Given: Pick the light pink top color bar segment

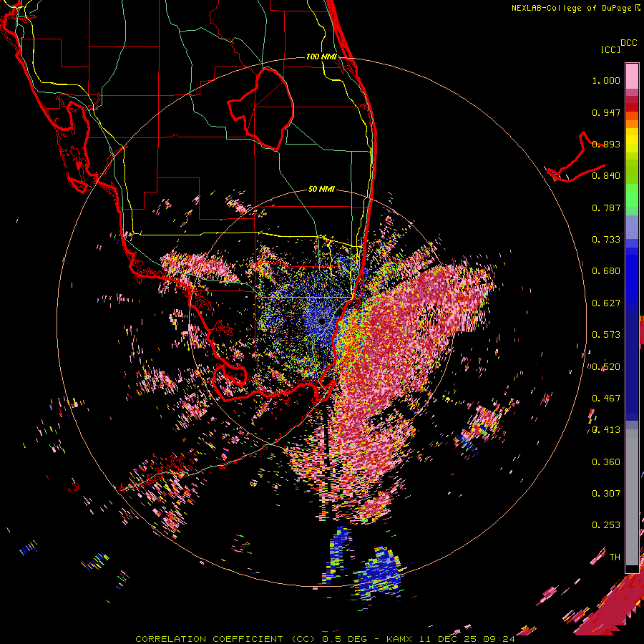Looking at the screenshot, I should point(632,76).
